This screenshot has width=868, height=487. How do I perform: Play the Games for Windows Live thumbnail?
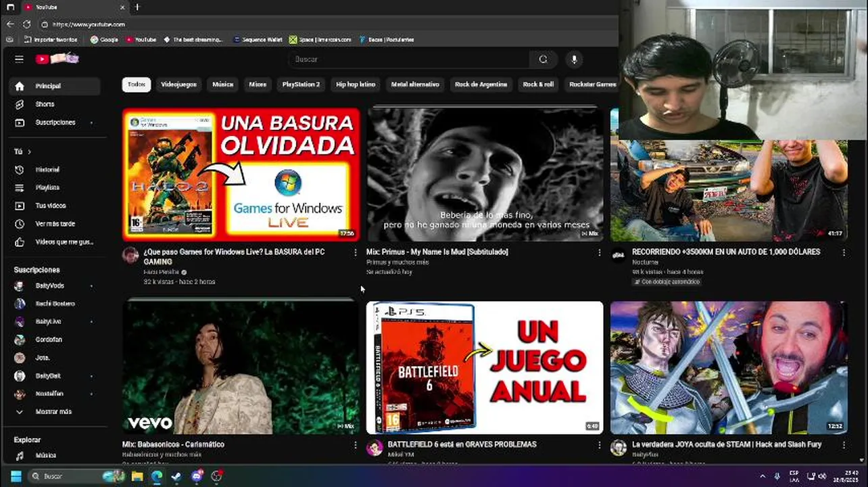click(x=241, y=175)
